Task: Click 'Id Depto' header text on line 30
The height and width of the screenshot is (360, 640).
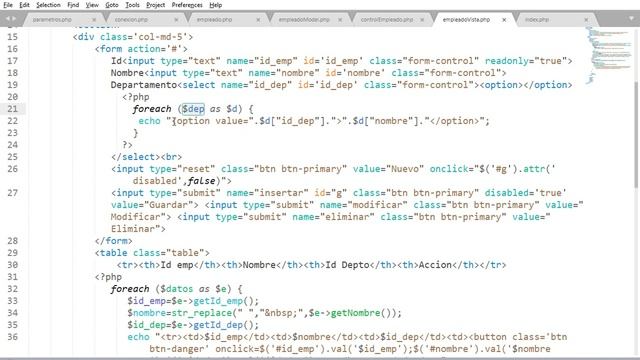Action: point(347,265)
